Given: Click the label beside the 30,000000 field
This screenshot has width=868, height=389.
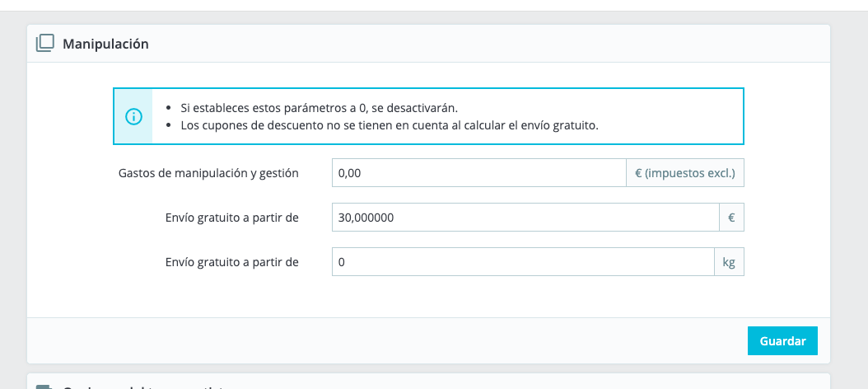Looking at the screenshot, I should pos(231,218).
